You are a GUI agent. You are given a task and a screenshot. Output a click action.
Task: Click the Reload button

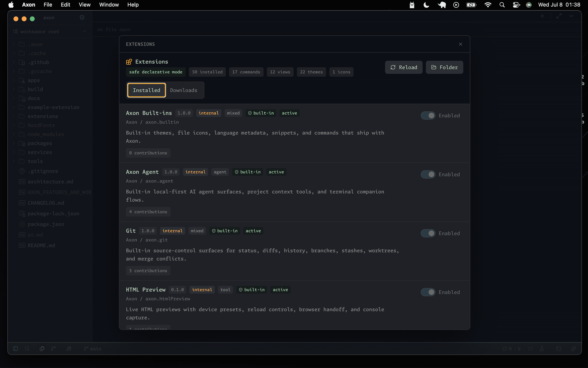click(x=404, y=67)
